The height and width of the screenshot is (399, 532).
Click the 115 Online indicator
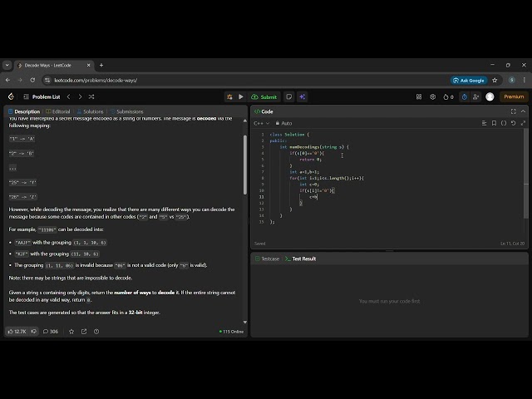tap(231, 332)
